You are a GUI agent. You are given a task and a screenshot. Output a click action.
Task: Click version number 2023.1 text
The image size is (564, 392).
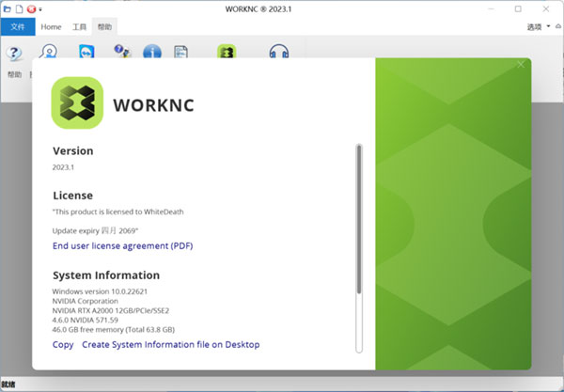point(63,167)
